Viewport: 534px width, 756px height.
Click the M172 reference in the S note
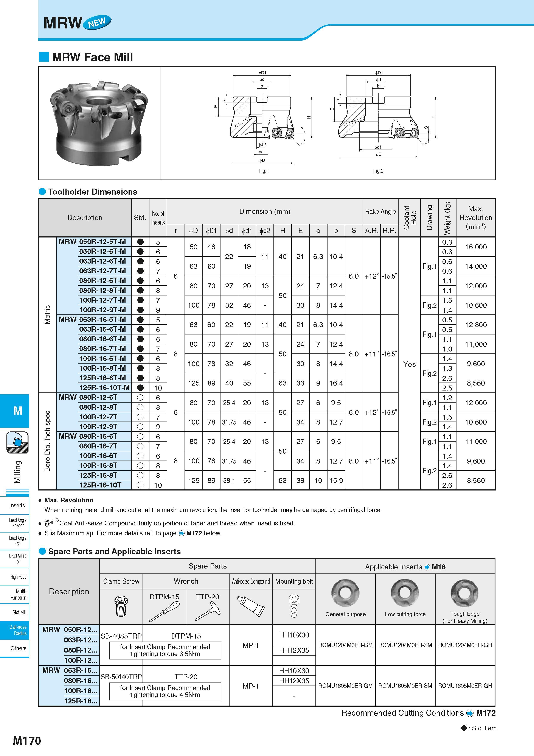[x=194, y=533]
